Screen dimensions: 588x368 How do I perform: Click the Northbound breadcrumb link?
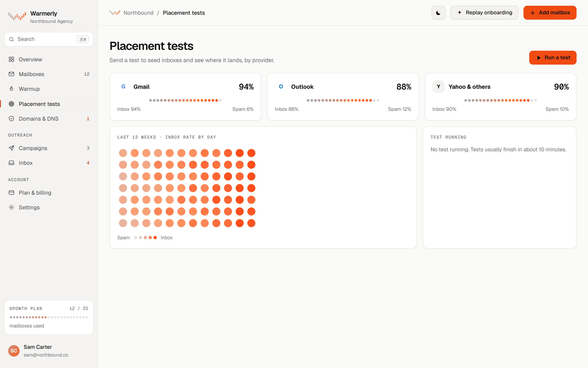pos(138,13)
